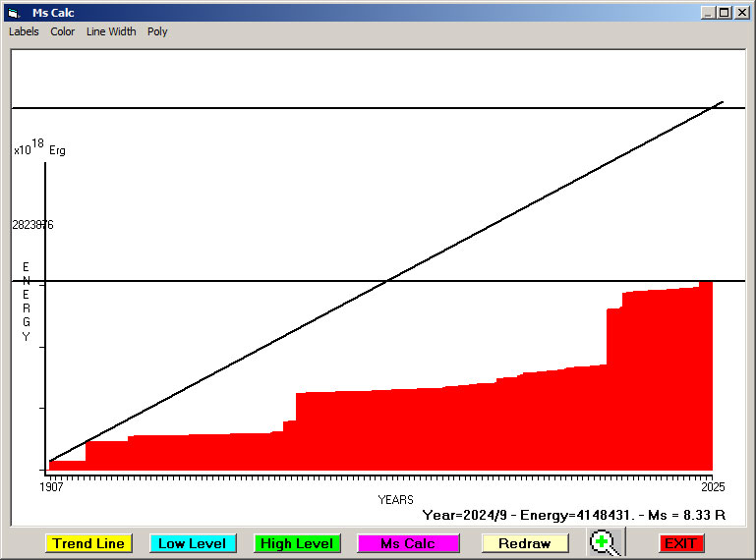The width and height of the screenshot is (756, 560).
Task: Open the Color menu
Action: (x=63, y=31)
